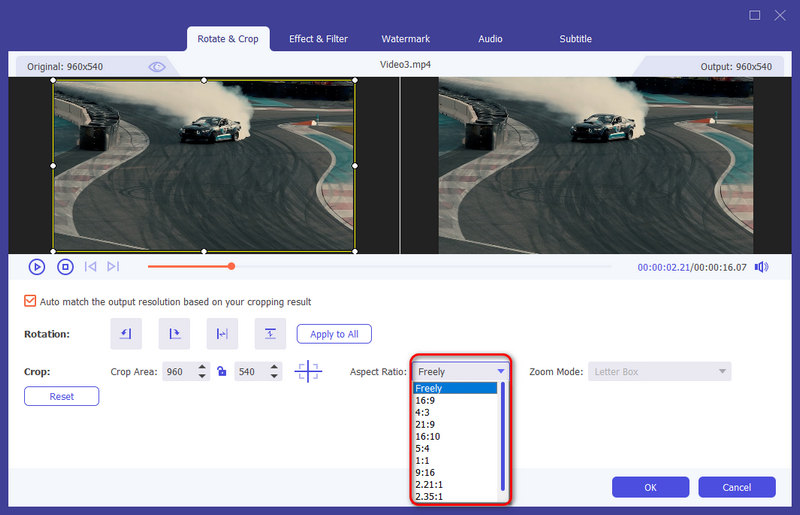800x515 pixels.
Task: Mute the volume speaker icon
Action: [761, 267]
